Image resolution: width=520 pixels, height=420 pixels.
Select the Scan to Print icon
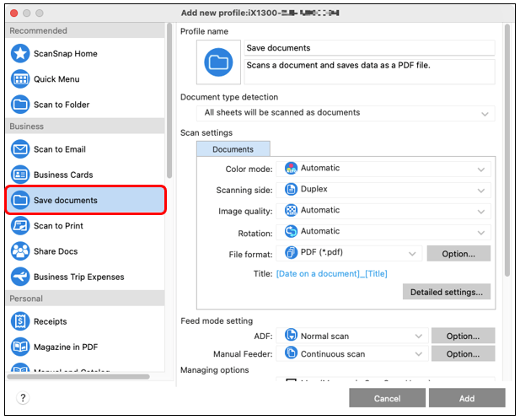click(20, 225)
